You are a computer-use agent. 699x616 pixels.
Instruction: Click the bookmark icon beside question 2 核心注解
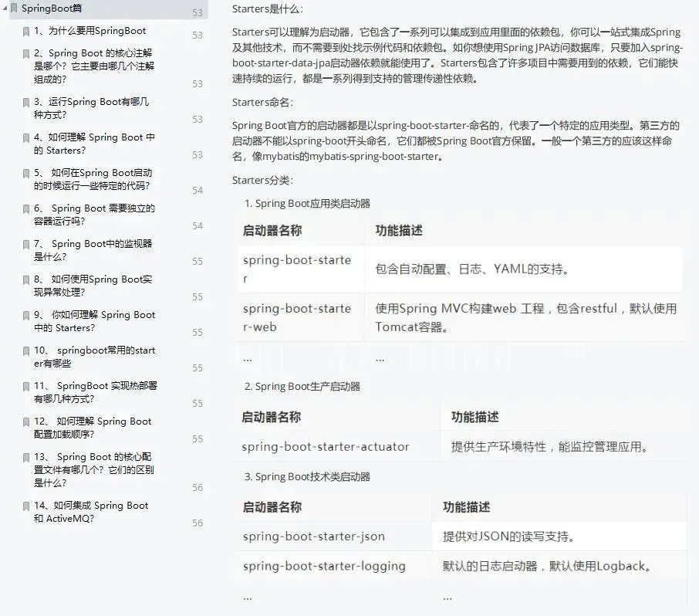coord(26,53)
